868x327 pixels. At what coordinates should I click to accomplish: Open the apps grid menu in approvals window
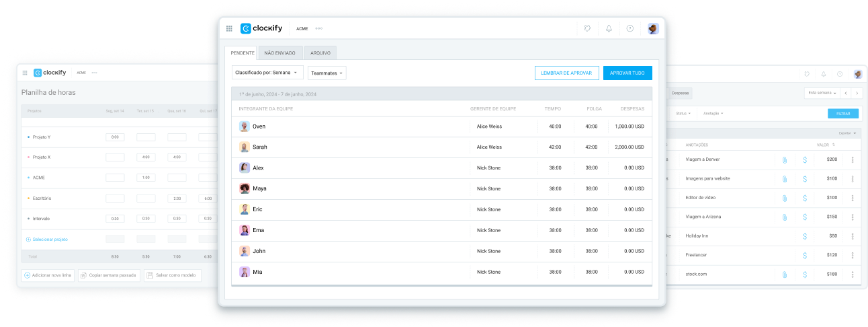(x=229, y=29)
